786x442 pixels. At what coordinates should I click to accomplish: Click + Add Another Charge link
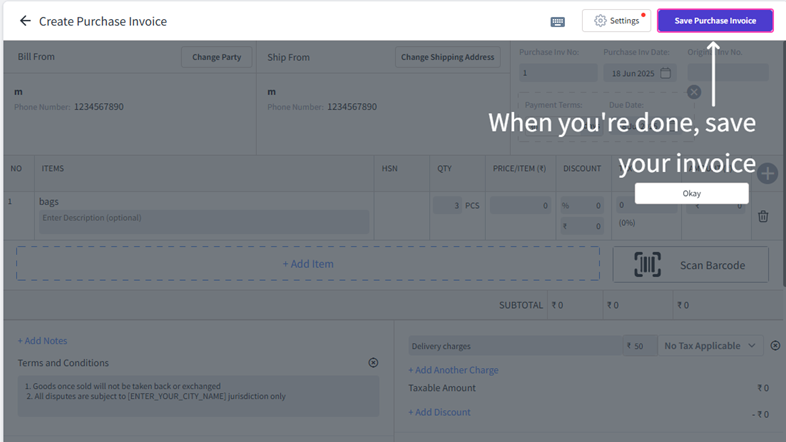tap(453, 370)
